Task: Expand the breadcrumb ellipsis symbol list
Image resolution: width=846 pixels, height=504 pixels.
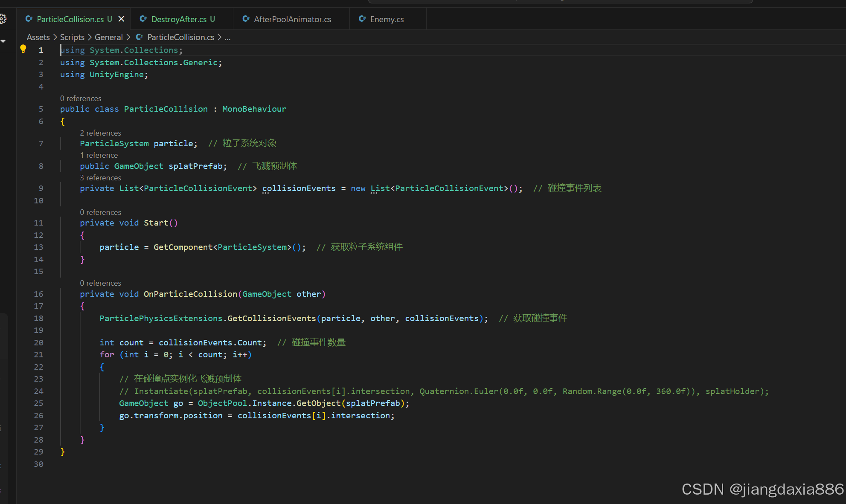Action: (x=227, y=37)
